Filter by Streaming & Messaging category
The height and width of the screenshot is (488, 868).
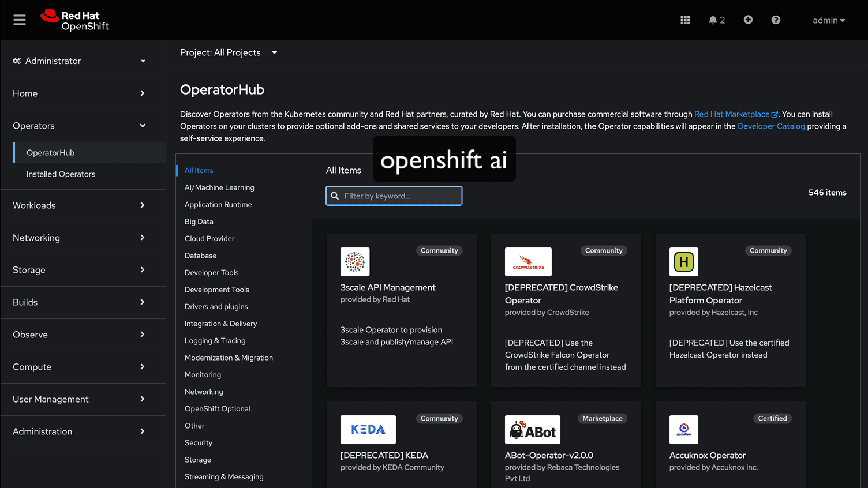[224, 477]
